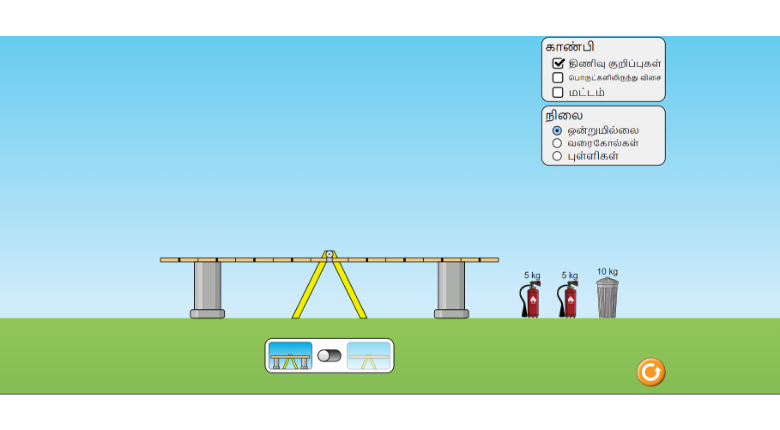Click the yellow fulcrum stand
Viewport: 780px width, 430px height.
(329, 290)
